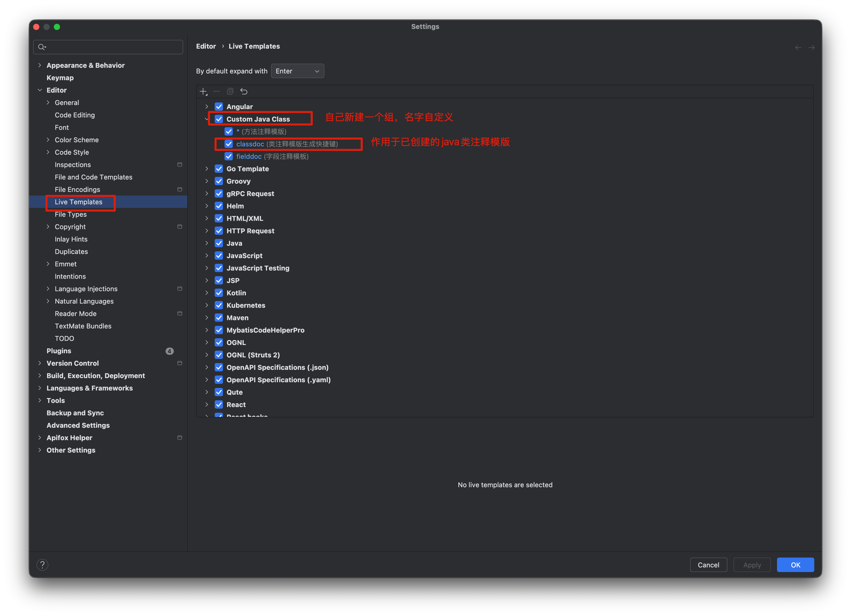This screenshot has width=851, height=616.
Task: Click the OK button
Action: click(x=795, y=565)
